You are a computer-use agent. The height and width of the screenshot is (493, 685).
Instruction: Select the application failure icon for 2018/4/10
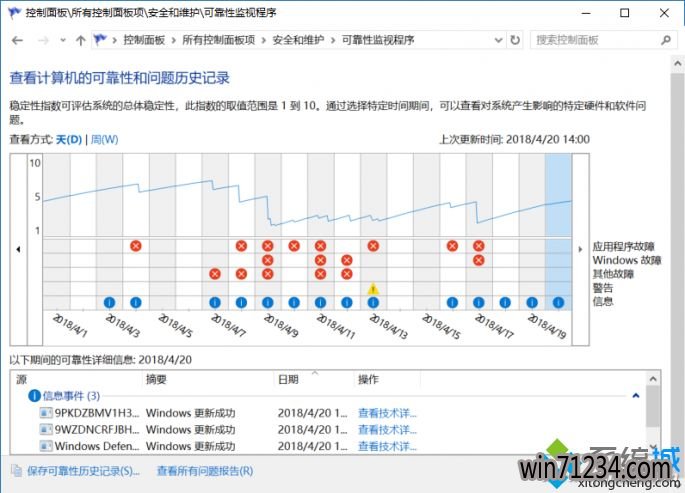pyautogui.click(x=294, y=246)
